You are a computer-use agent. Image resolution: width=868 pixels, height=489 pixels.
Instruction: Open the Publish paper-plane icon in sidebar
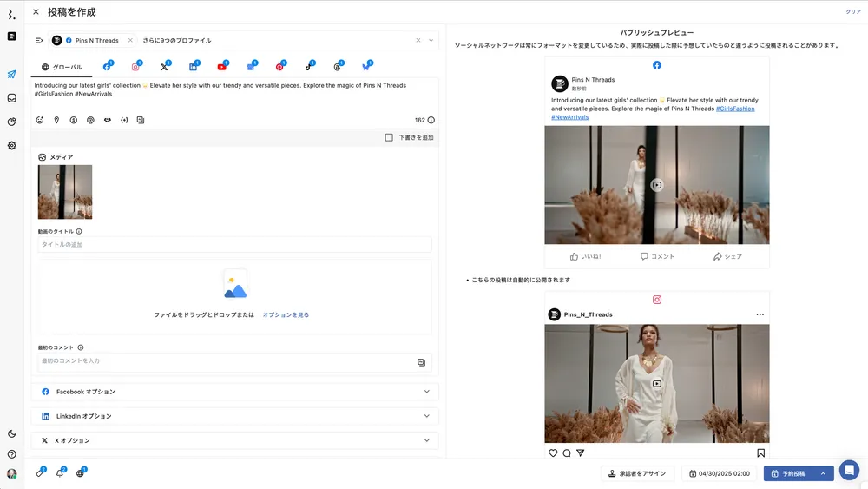click(x=11, y=74)
